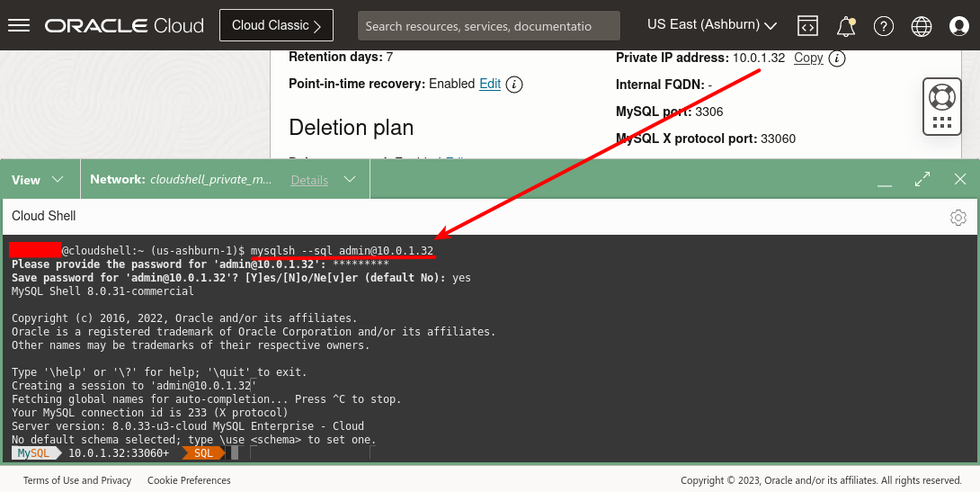This screenshot has width=980, height=492.
Task: Open the language globe icon
Action: (x=922, y=25)
